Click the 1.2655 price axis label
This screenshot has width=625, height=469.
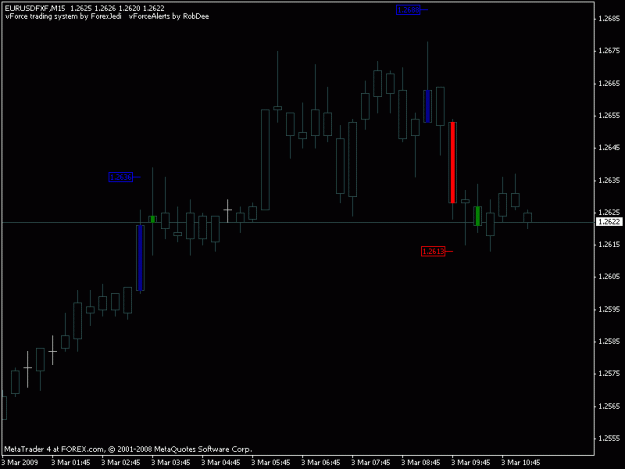tap(609, 116)
